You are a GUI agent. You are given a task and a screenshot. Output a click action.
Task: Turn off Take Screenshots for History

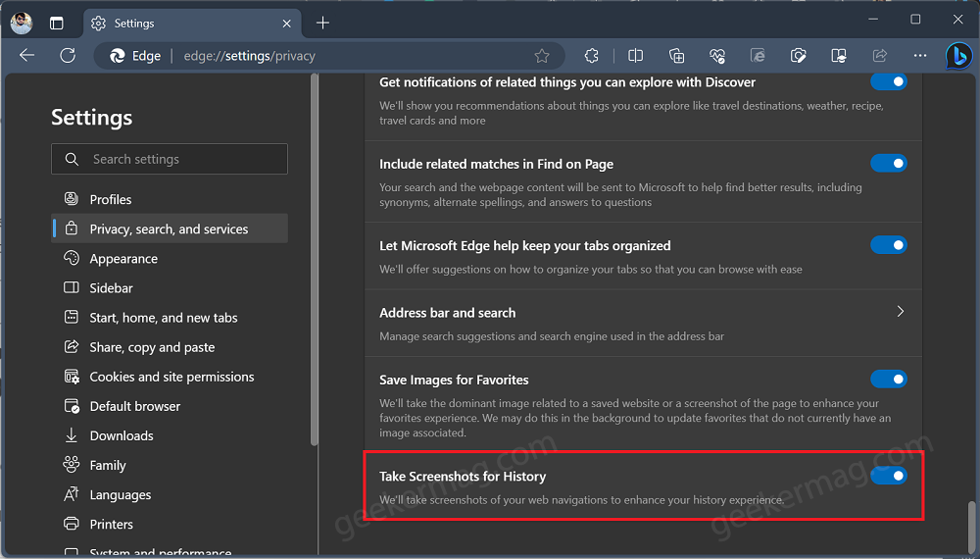pyautogui.click(x=888, y=476)
